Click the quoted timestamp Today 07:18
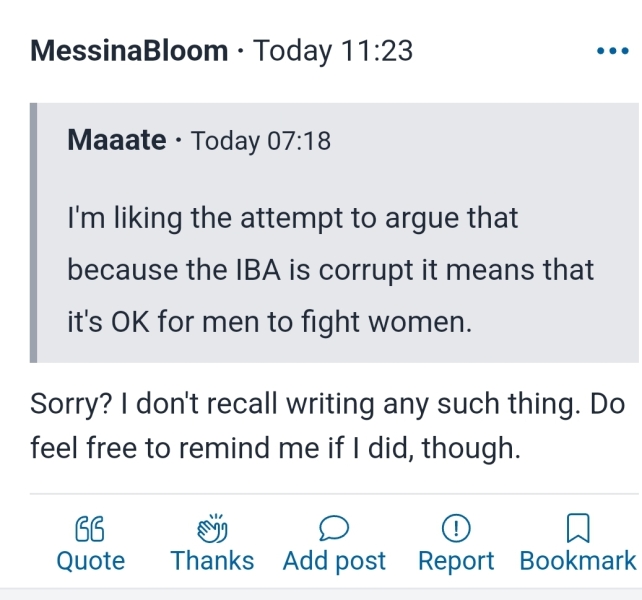 (x=260, y=141)
